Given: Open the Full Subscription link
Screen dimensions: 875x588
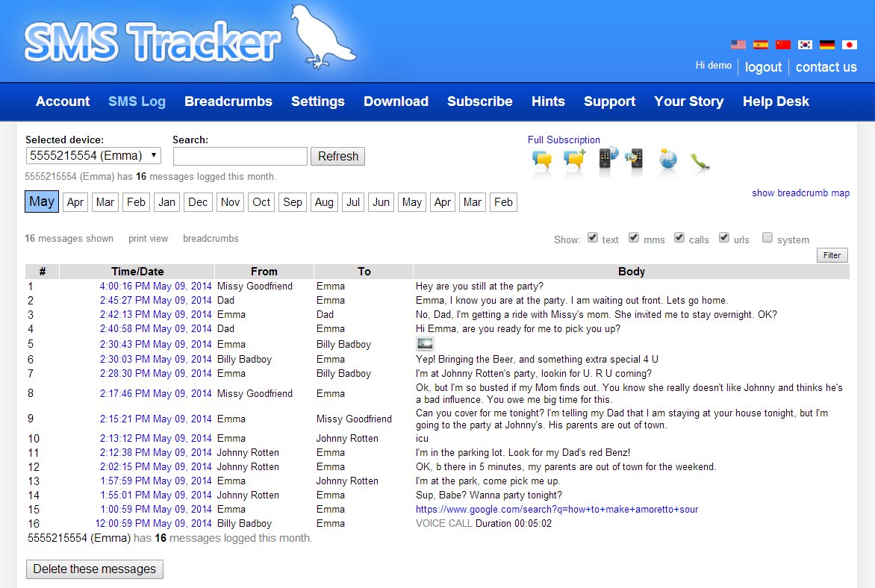Looking at the screenshot, I should click(x=564, y=140).
